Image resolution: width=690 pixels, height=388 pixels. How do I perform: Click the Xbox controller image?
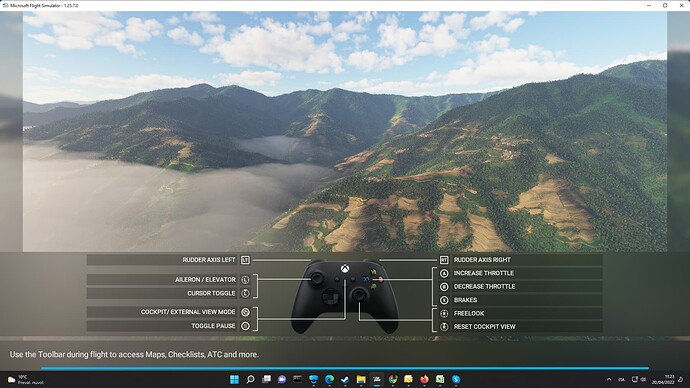tap(345, 296)
